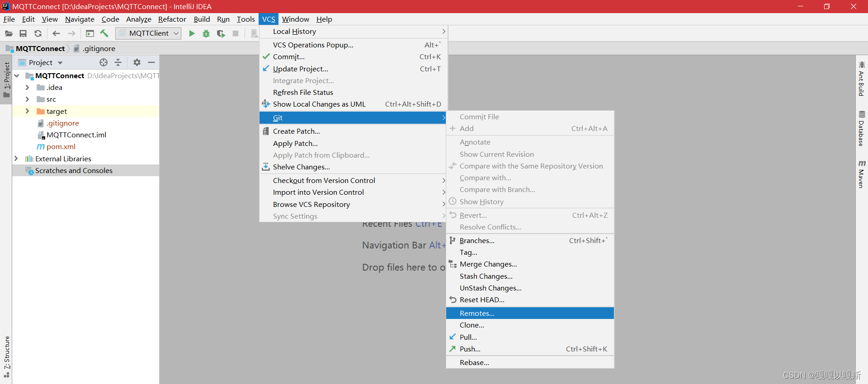Viewport: 868px width, 384px height.
Task: Choose Reset HEAD... menu item
Action: click(x=530, y=300)
